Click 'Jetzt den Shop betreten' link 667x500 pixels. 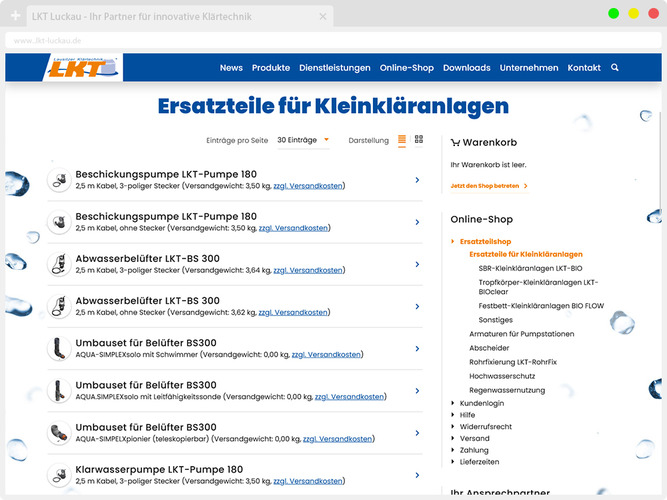pos(489,186)
